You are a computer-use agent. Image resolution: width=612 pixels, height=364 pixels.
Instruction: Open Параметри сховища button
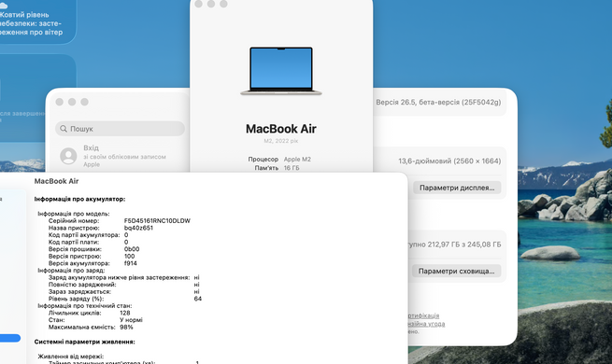(456, 271)
